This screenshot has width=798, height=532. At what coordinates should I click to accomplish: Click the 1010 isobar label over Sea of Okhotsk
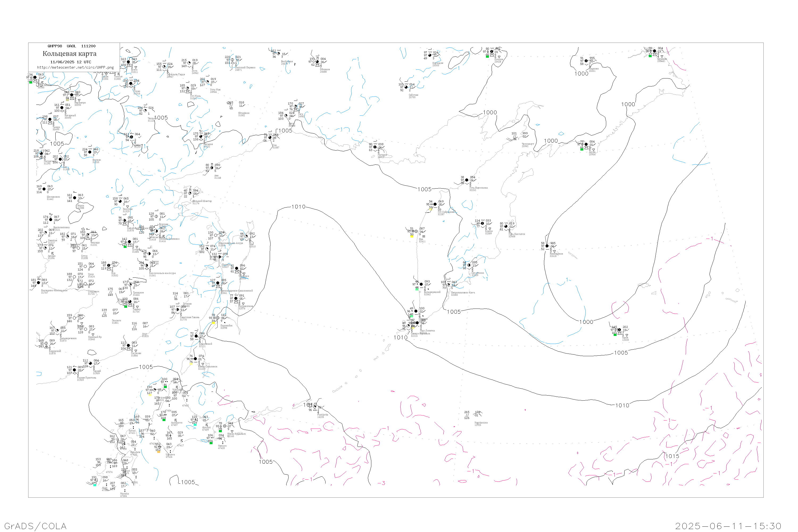point(298,207)
